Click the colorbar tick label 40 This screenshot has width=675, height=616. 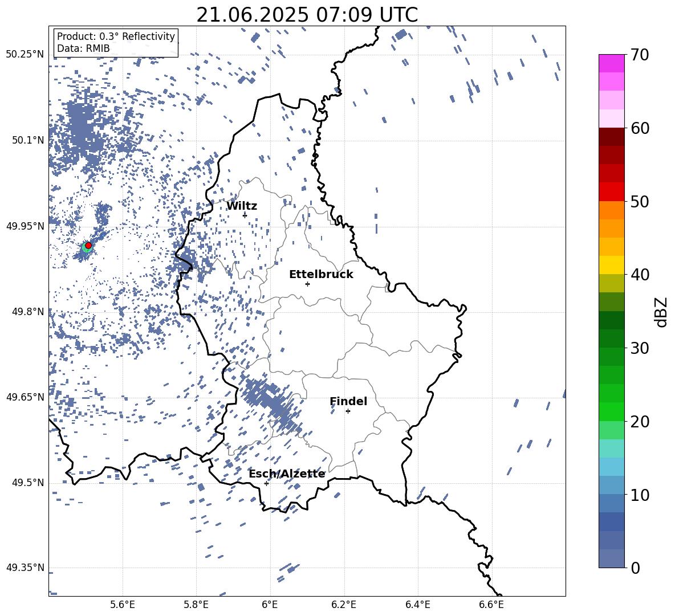pos(640,275)
